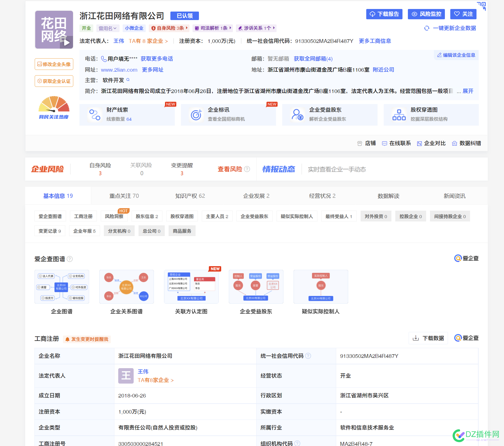Click 自身风险 count 3

[100, 173]
